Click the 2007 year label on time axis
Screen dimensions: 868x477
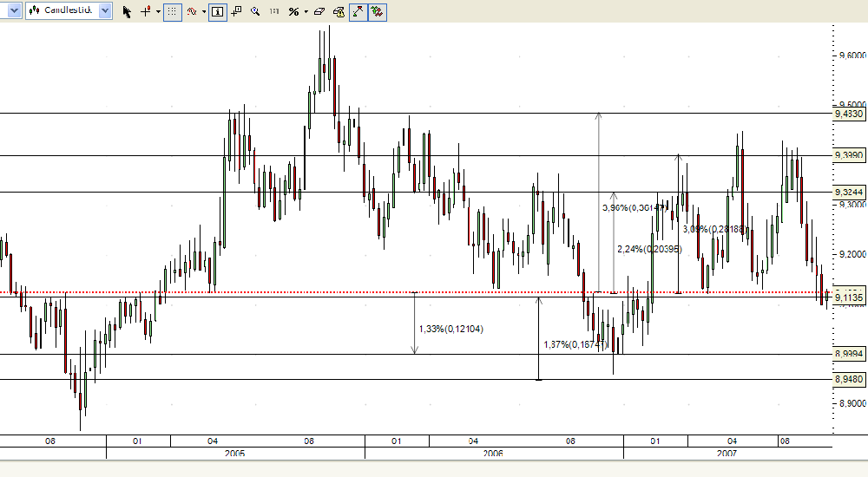pyautogui.click(x=727, y=454)
